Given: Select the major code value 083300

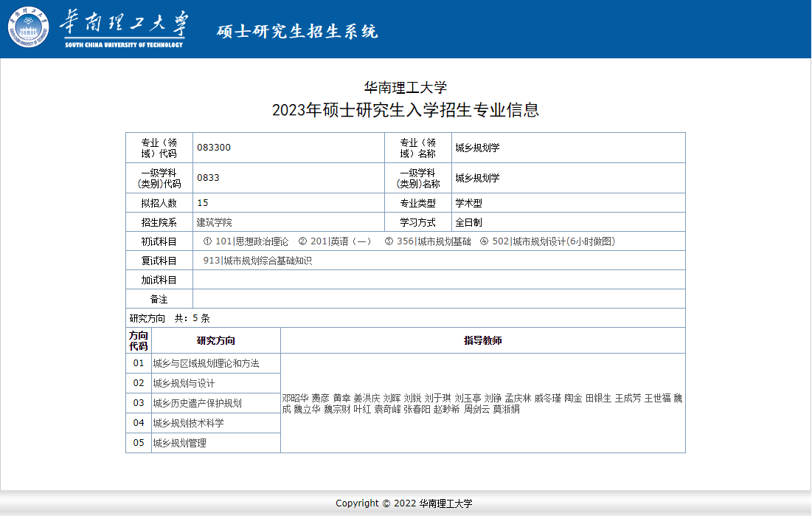Looking at the screenshot, I should pos(214,148).
